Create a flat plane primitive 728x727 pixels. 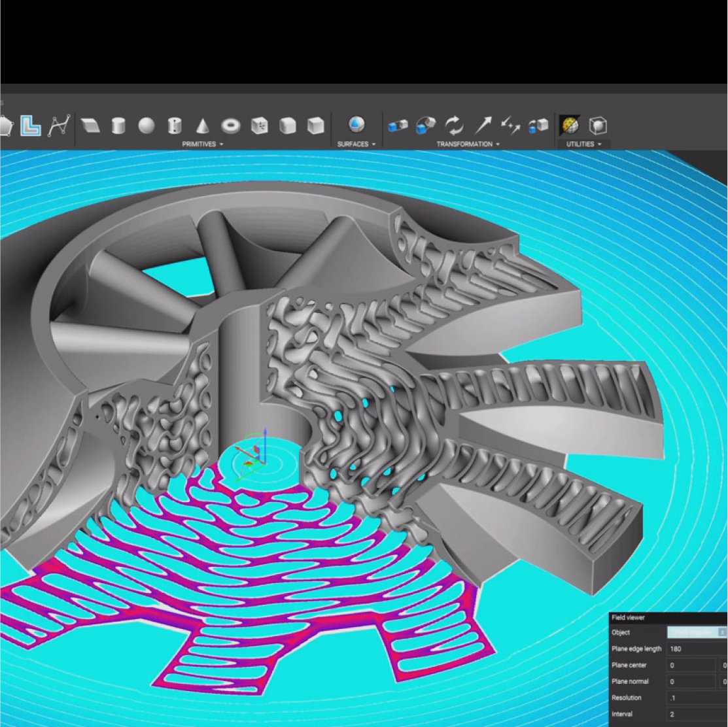click(x=90, y=126)
